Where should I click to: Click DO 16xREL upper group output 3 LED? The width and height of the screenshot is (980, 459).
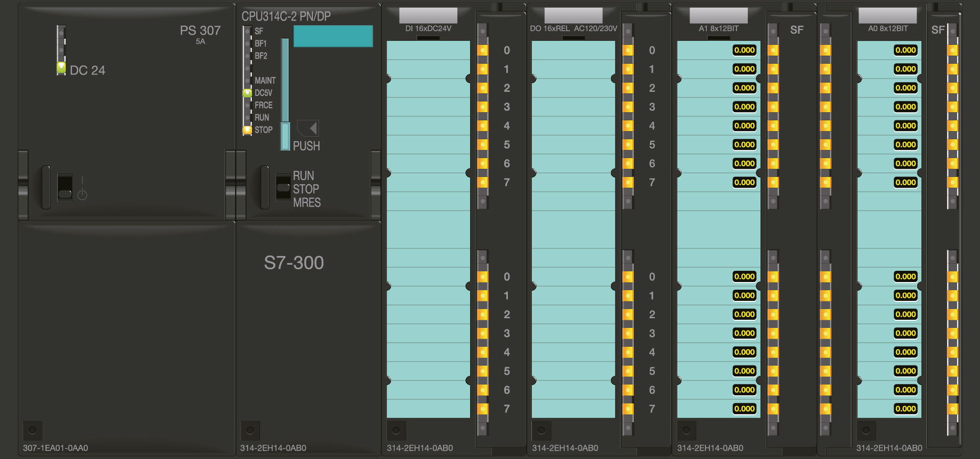pyautogui.click(x=628, y=107)
